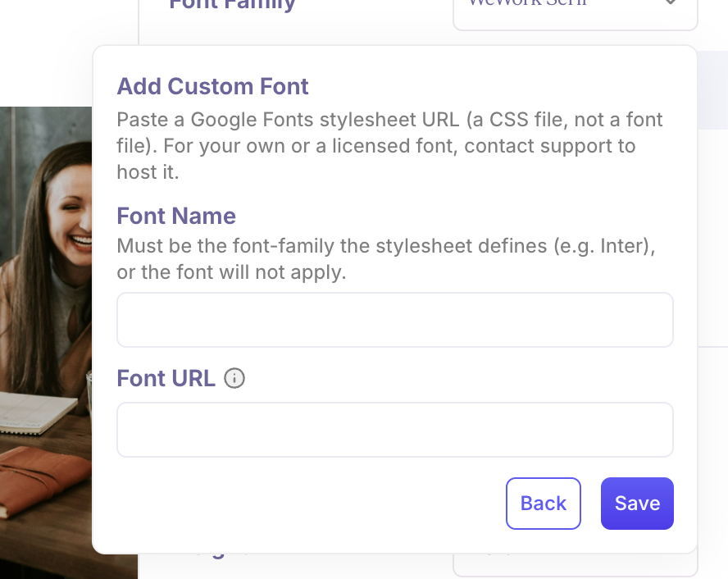The image size is (728, 579).
Task: Click the Google Fonts stylesheet description text
Action: click(x=389, y=146)
